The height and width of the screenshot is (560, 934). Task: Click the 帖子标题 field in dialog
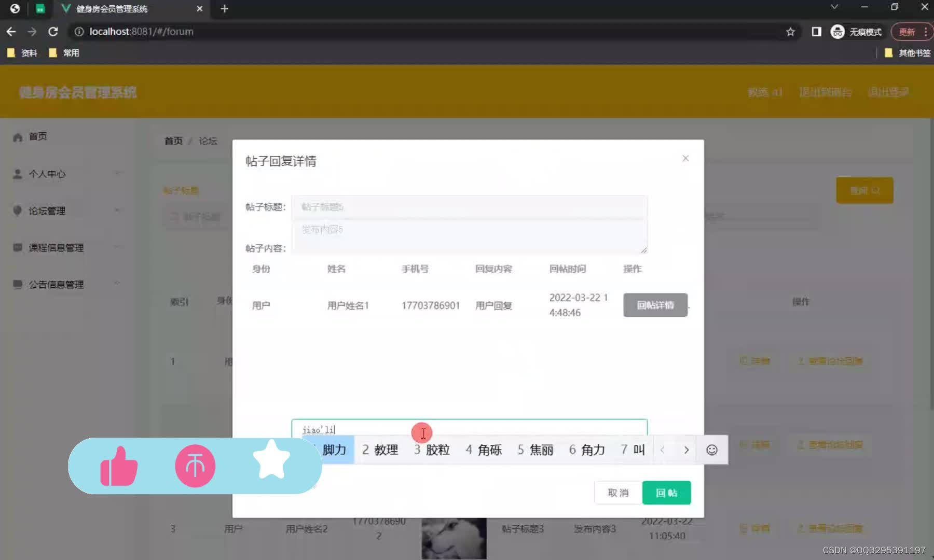pyautogui.click(x=470, y=207)
